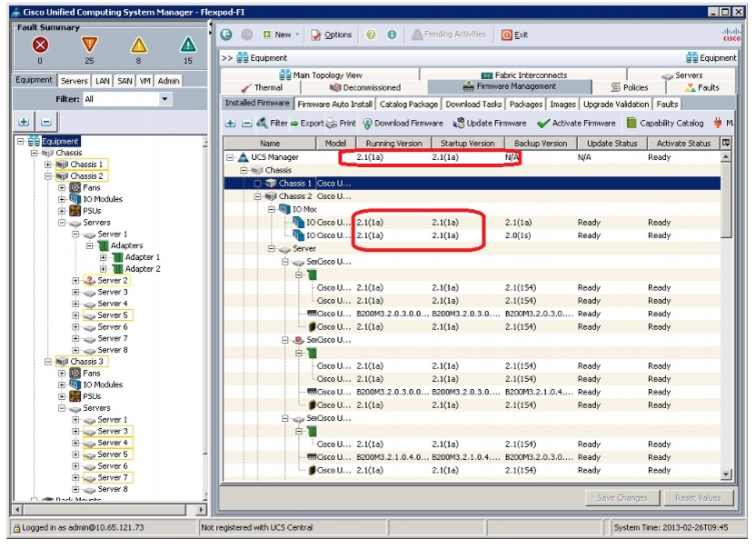Collapse all rows in the Installed Firmware toolbar

tap(246, 124)
